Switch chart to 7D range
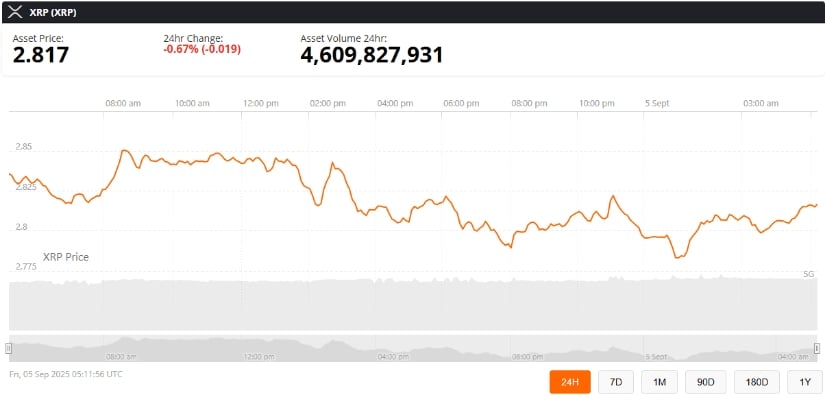The height and width of the screenshot is (395, 825). (616, 382)
